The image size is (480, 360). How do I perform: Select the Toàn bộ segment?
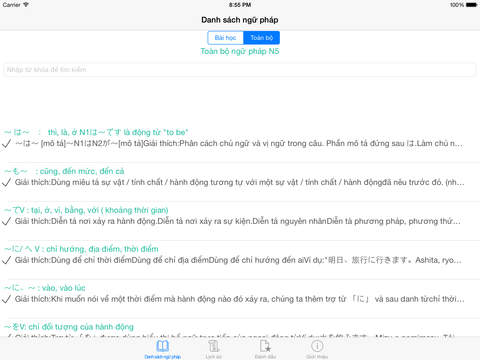(262, 38)
